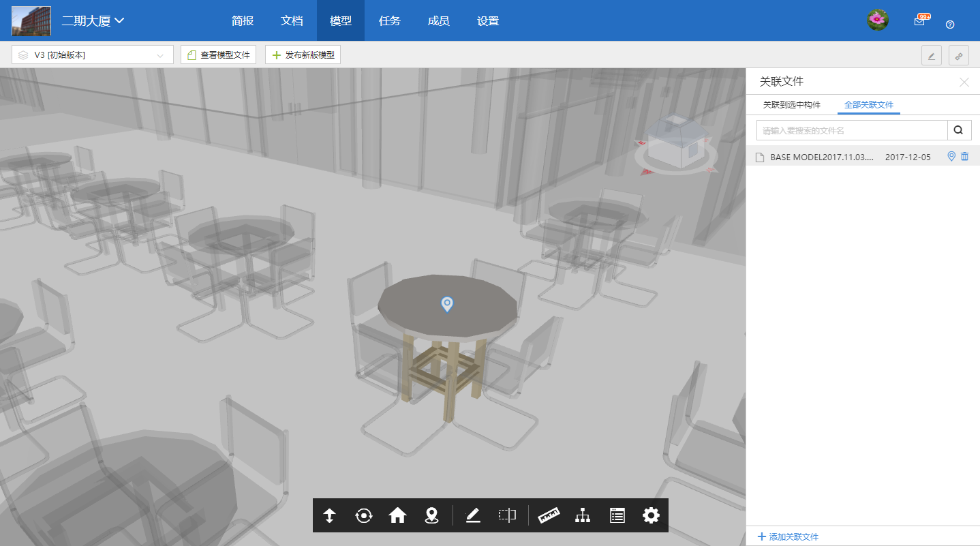Toggle the pencil markup button at top right
980x546 pixels.
click(931, 55)
